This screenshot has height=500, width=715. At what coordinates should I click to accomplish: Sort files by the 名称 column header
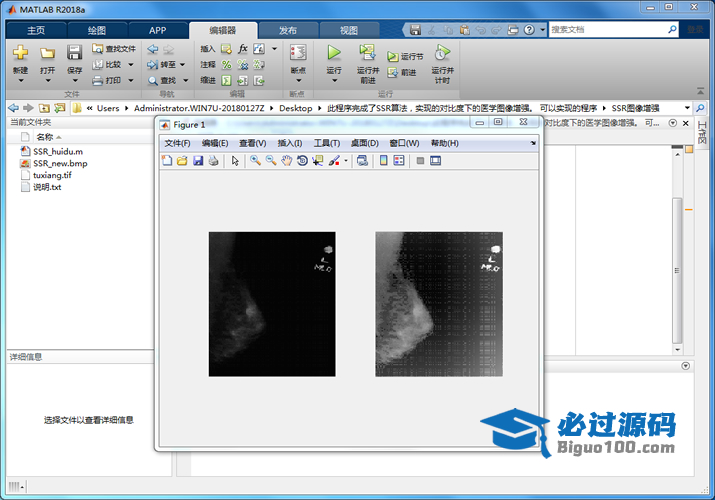pyautogui.click(x=45, y=137)
